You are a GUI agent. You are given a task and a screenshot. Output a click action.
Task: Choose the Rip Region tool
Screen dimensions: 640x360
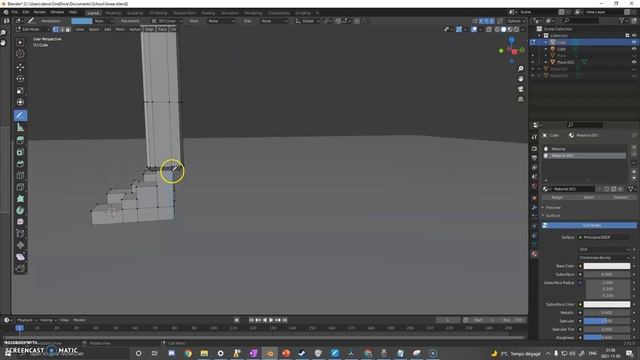(20, 269)
